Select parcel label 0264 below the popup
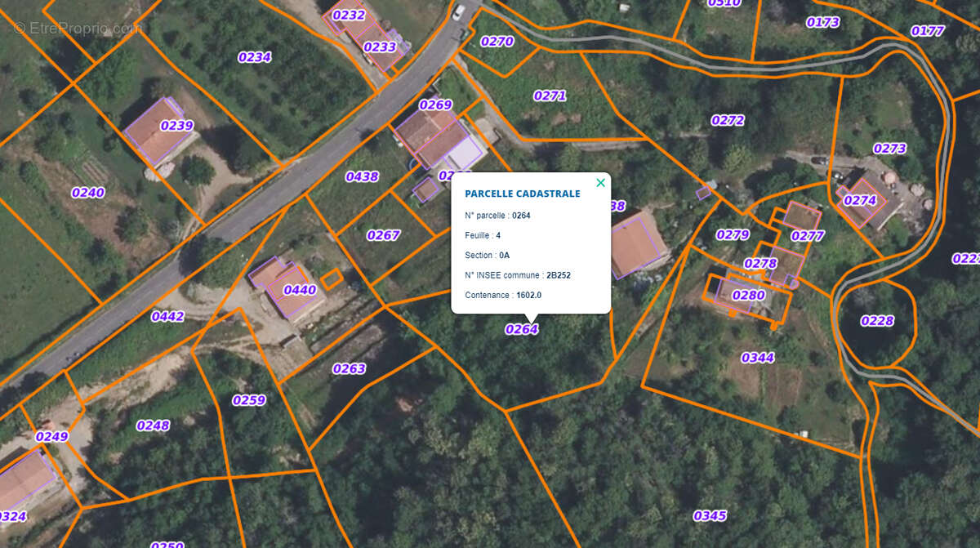The image size is (980, 548). 521,329
